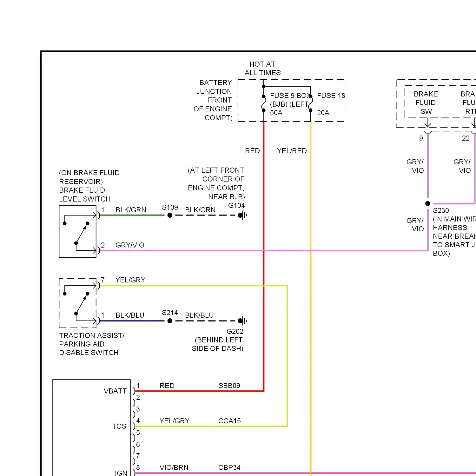The width and height of the screenshot is (476, 476).
Task: Click the 'TCS' terminal label
Action: click(x=119, y=426)
